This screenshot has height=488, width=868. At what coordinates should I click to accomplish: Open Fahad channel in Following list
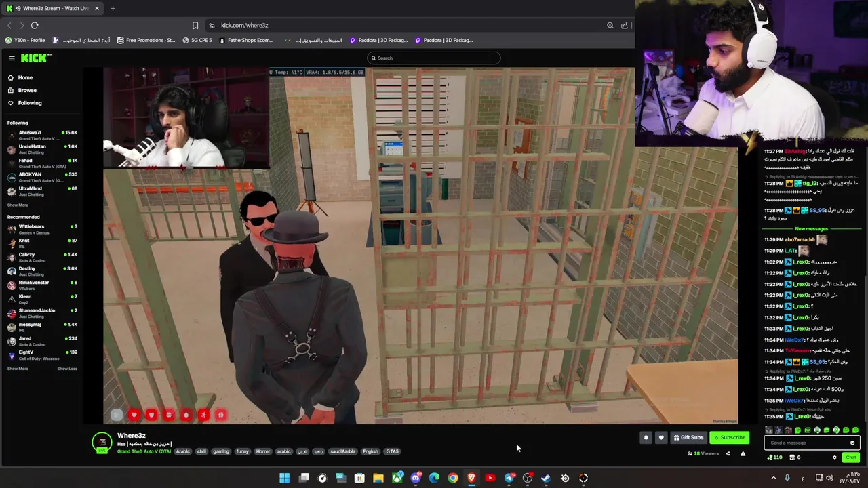42,163
